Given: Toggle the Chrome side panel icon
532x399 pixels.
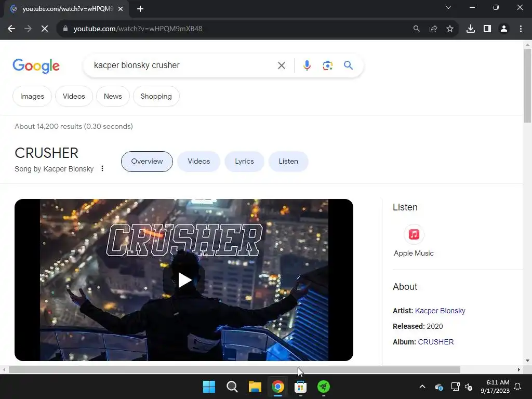Looking at the screenshot, I should point(487,29).
